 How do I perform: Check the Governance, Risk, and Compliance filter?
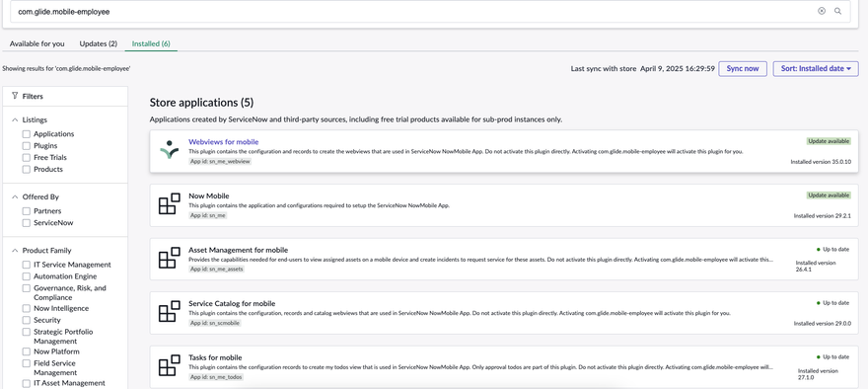(26, 288)
